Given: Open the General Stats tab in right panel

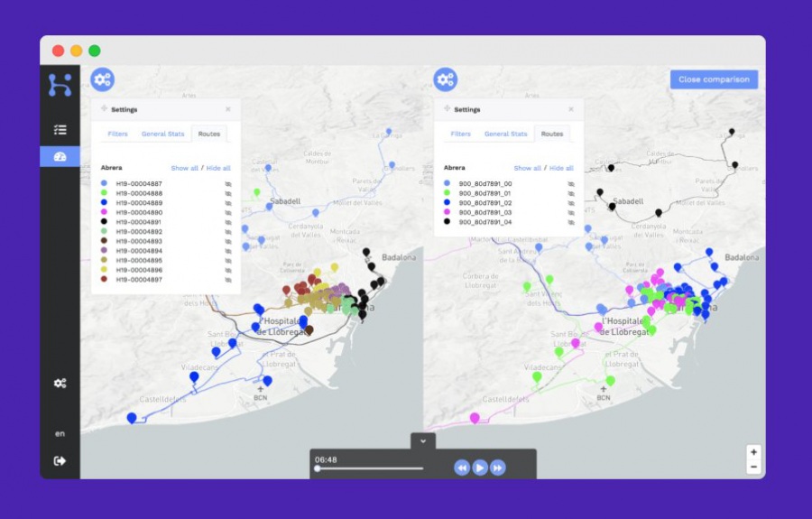Looking at the screenshot, I should [505, 134].
